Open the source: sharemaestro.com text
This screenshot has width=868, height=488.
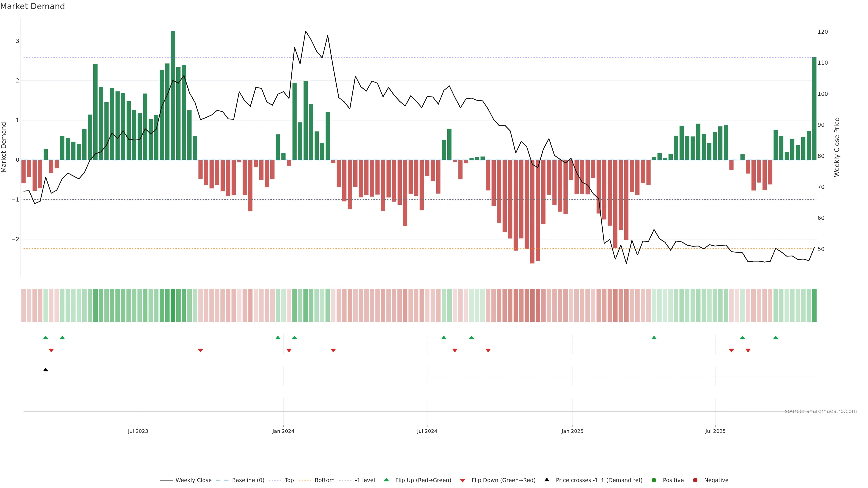point(821,411)
